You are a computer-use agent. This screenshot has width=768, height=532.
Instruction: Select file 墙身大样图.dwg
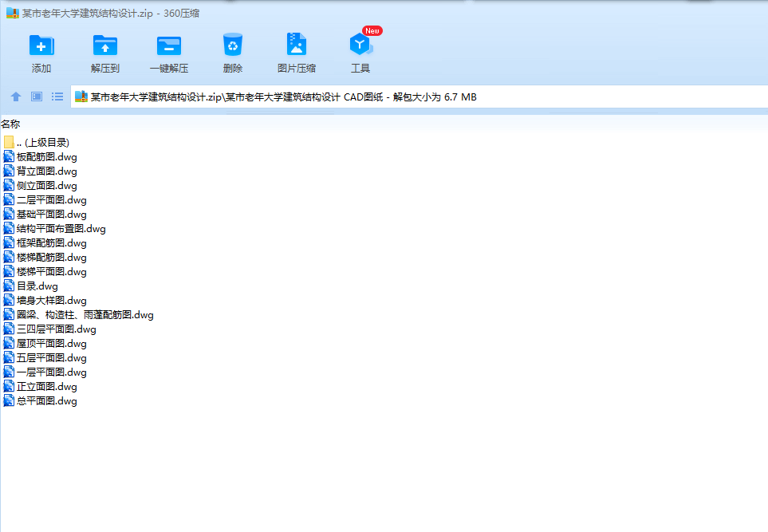coord(45,300)
